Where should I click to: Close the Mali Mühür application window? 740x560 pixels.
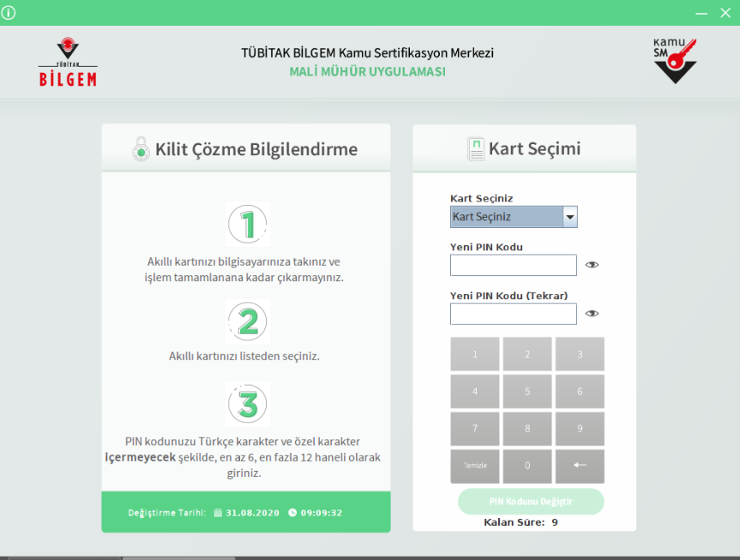(725, 13)
